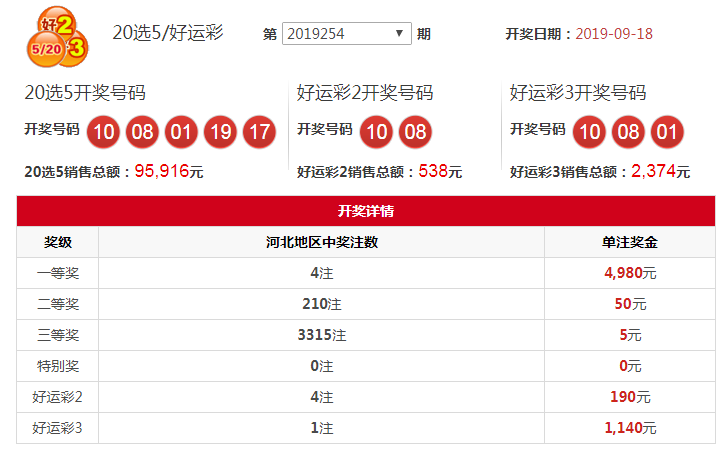
Task: Click the 河北地区中奖注数 column header
Action: [x=321, y=242]
